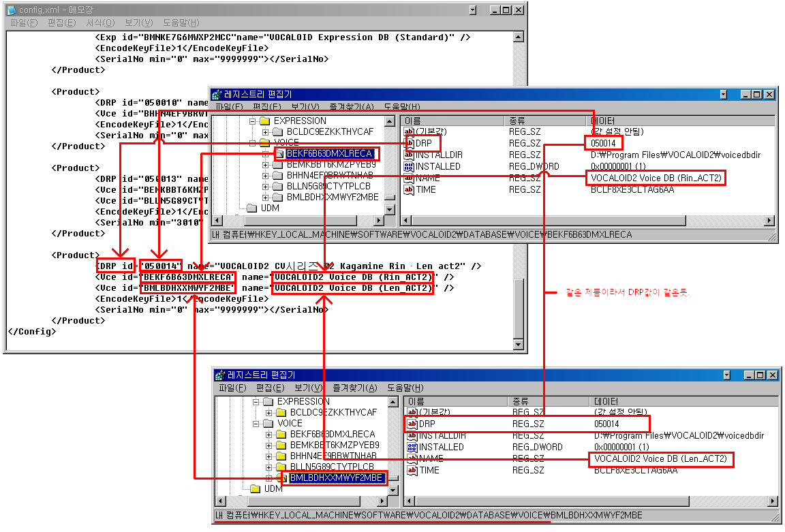This screenshot has width=785, height=532.
Task: Click the BHHN4EF9BRWTNHAB folder icon in the Len_ACT2 registry window
Action: click(281, 456)
